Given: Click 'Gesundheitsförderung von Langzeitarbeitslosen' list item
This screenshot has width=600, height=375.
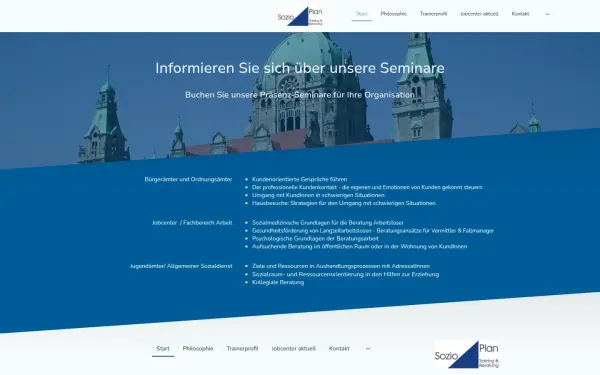Looking at the screenshot, I should click(x=373, y=231).
